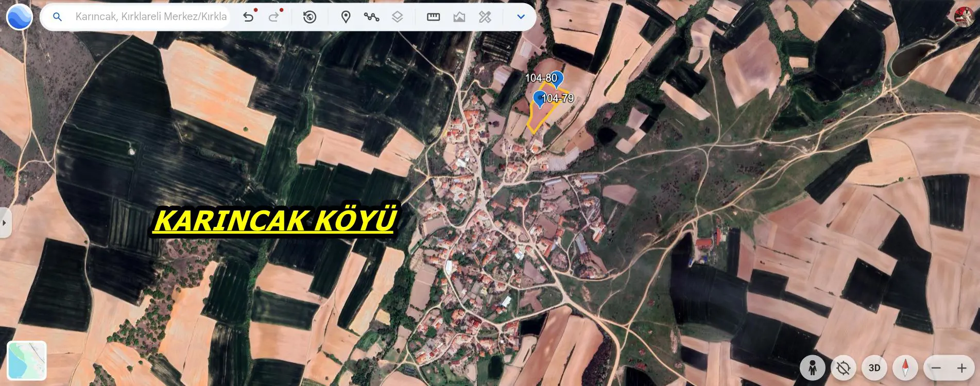Reset compass to north
The image size is (980, 386).
(x=905, y=368)
